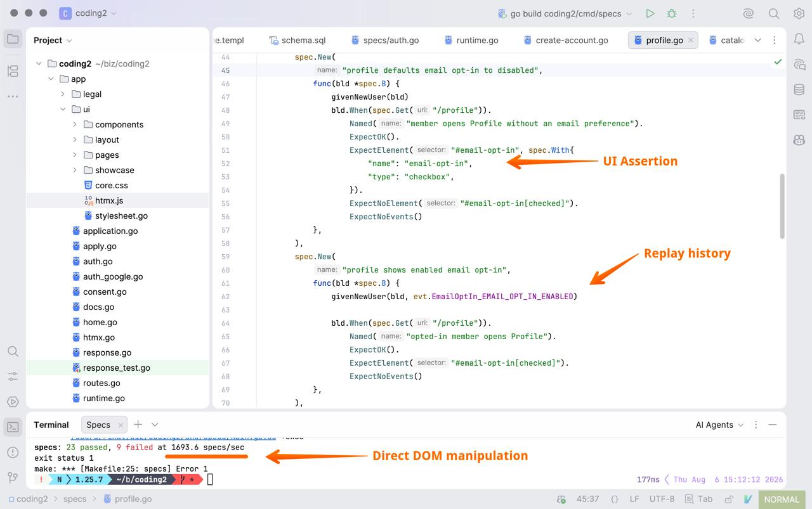Expand the showcase folder
The height and width of the screenshot is (509, 812).
click(75, 170)
